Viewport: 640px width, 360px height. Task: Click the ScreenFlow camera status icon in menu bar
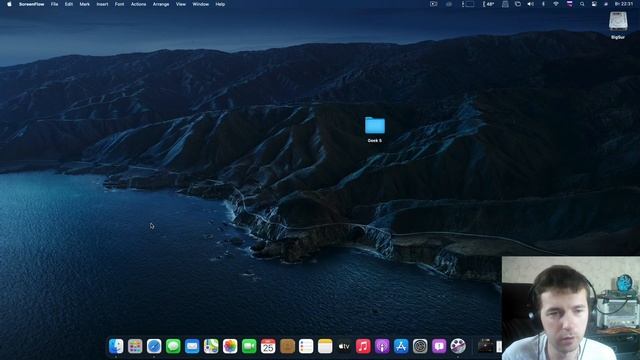coord(433,4)
